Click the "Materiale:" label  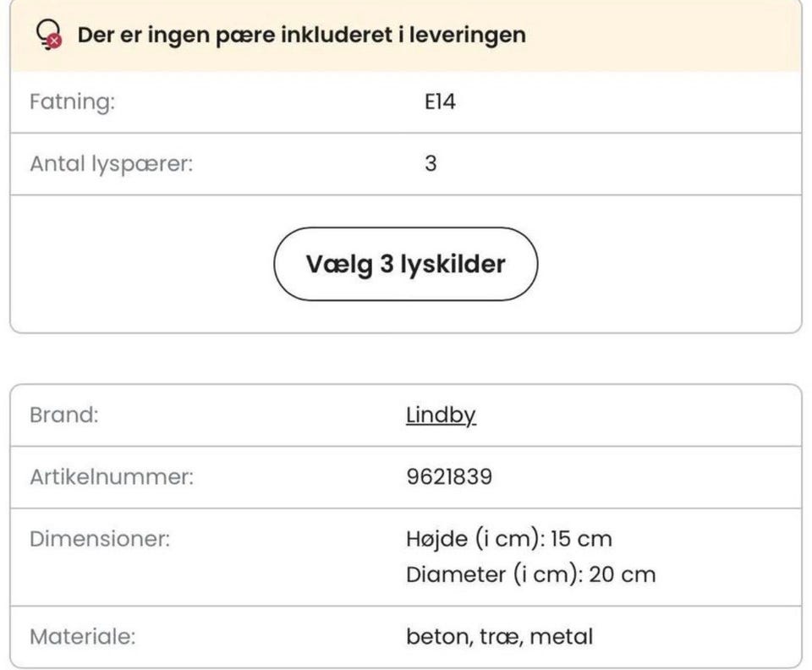tap(82, 637)
